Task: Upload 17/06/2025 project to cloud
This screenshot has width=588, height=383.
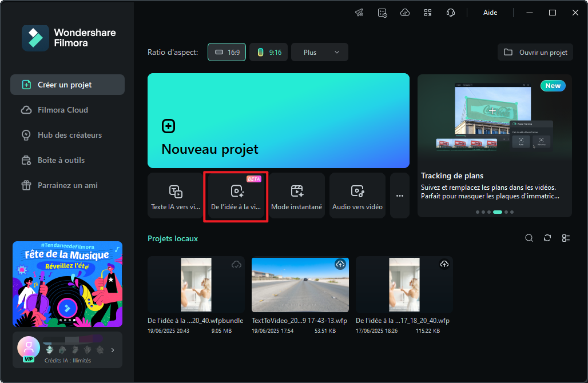Action: [x=444, y=264]
